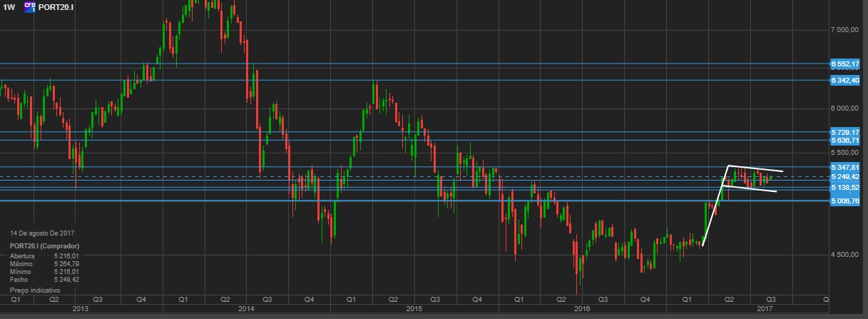Click the 4 500,00 price axis value
Screen dimensions: 868x319
coord(843,255)
